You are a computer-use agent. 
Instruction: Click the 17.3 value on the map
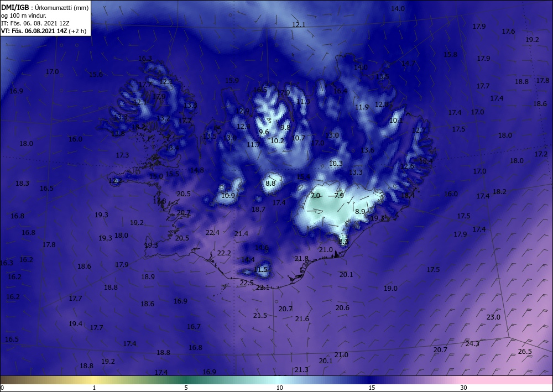pos(122,155)
